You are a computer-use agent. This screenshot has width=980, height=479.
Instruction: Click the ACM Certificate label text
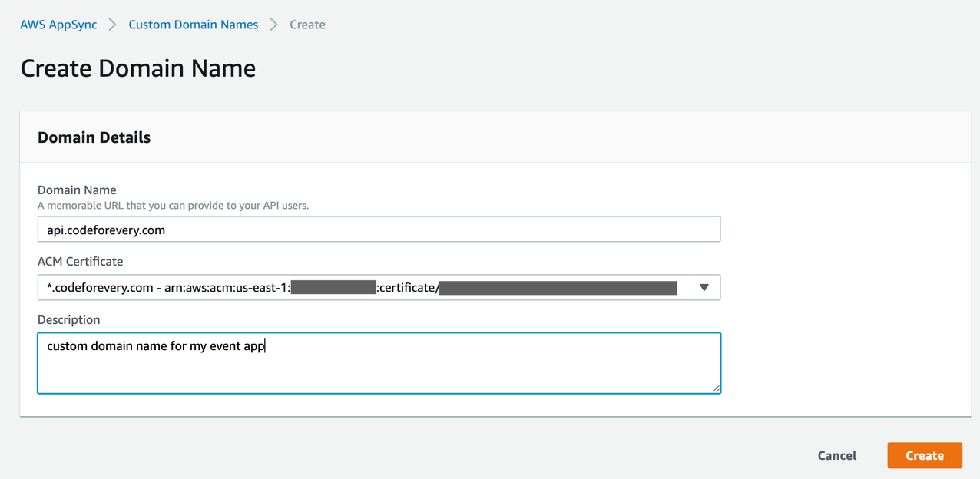tap(80, 261)
